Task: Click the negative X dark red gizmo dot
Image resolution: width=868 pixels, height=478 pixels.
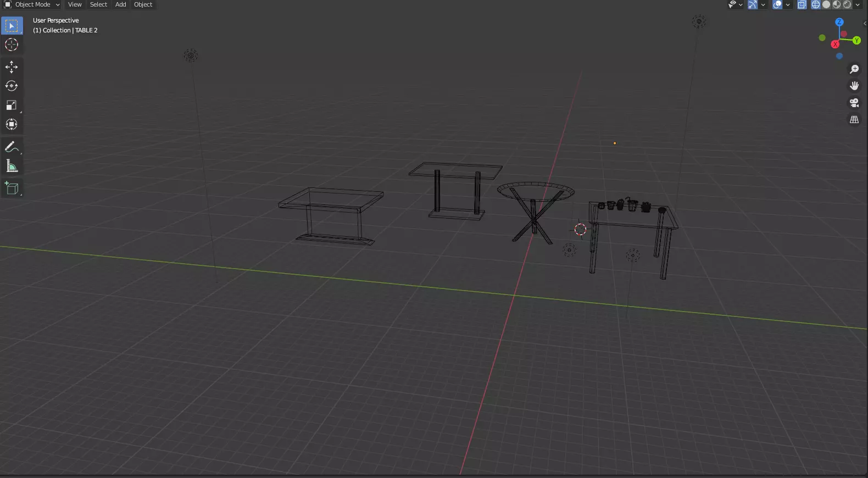Action: point(844,34)
